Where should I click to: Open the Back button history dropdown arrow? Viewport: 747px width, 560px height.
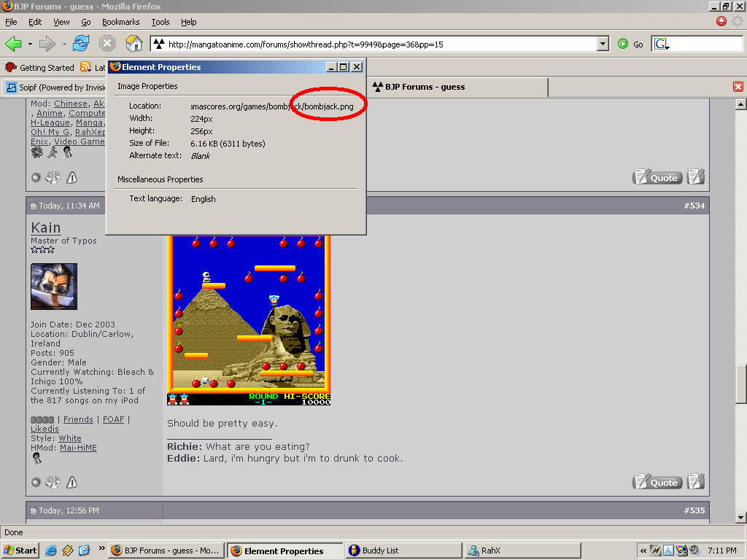tap(30, 44)
